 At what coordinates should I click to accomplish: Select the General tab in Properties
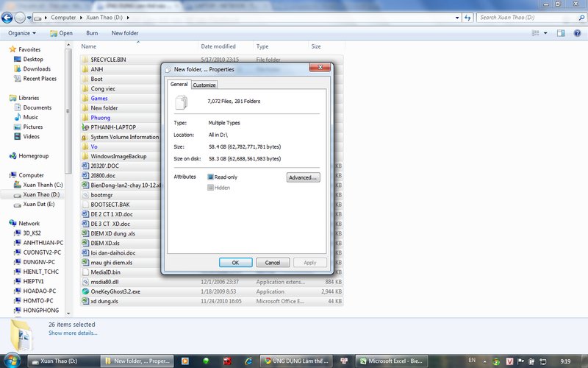(179, 85)
